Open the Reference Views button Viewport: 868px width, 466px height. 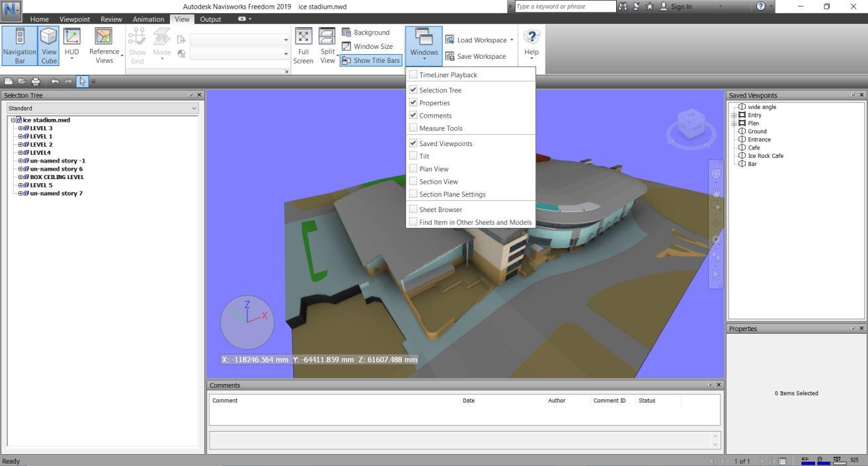click(104, 46)
